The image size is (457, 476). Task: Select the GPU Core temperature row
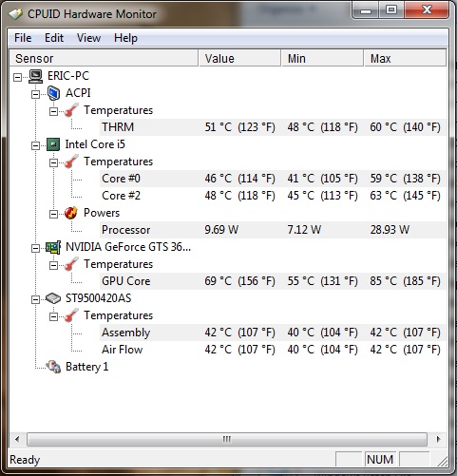273,281
